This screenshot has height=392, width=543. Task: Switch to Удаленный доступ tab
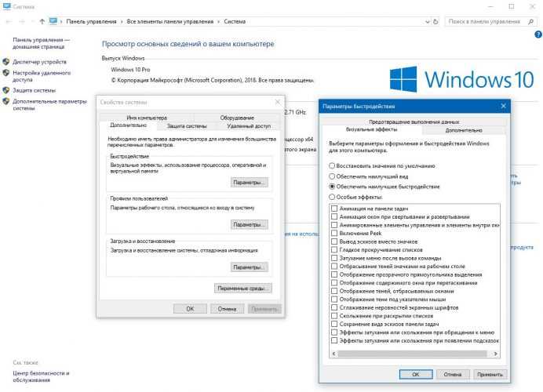249,126
